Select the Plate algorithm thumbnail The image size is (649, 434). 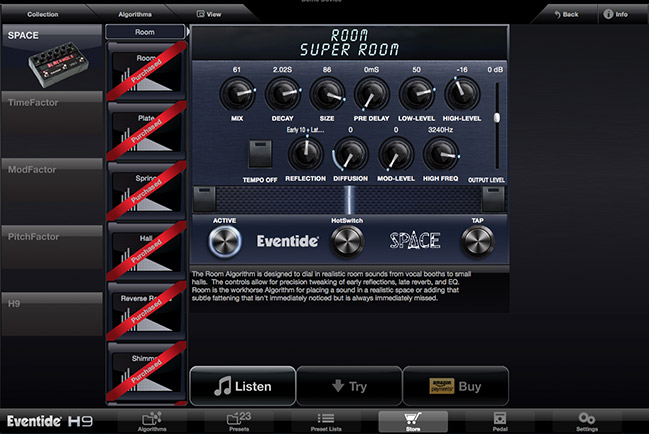coord(147,132)
